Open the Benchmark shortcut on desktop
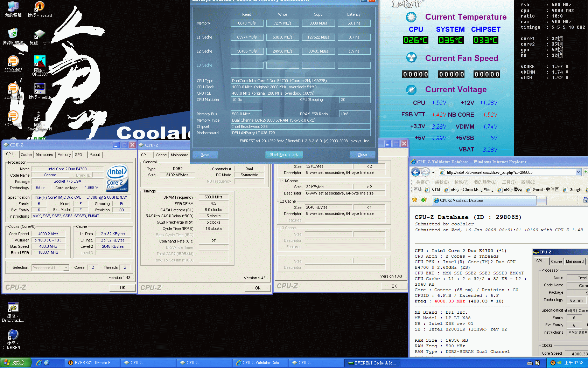The image size is (588, 368). tap(13, 312)
